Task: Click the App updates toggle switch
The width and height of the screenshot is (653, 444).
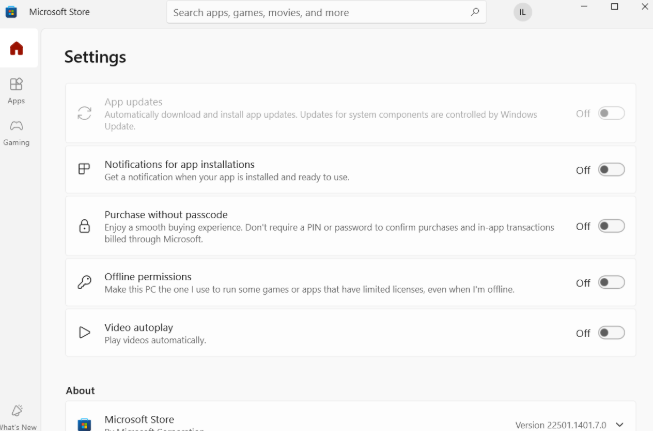Action: click(x=610, y=113)
